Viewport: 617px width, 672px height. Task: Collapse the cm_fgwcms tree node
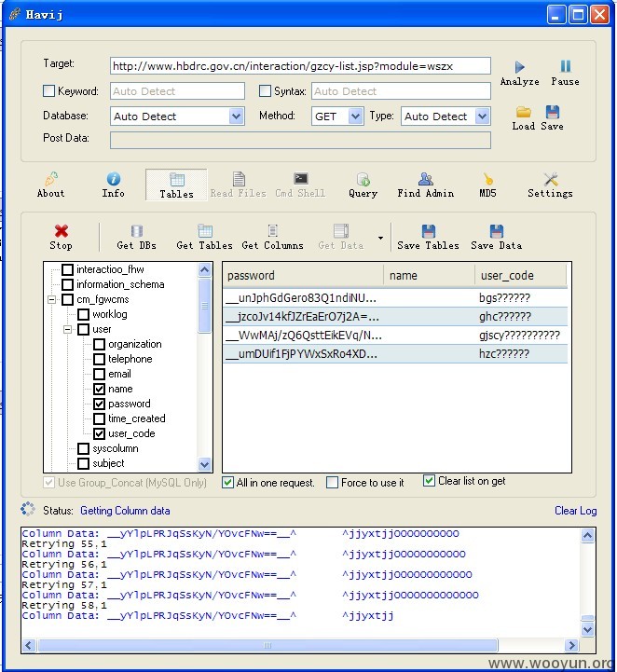point(52,299)
